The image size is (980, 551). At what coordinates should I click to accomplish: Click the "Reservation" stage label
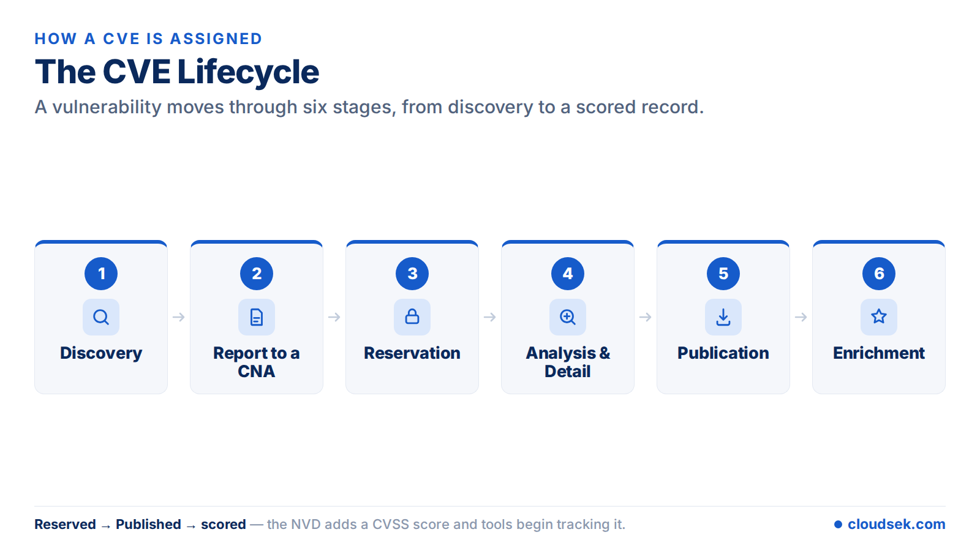coord(412,353)
